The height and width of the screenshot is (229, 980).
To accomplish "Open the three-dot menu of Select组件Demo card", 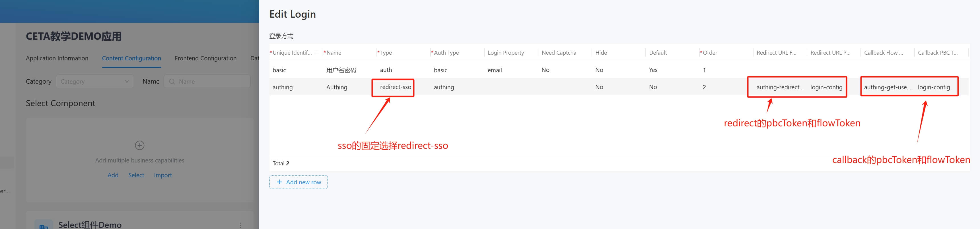I will (x=240, y=225).
